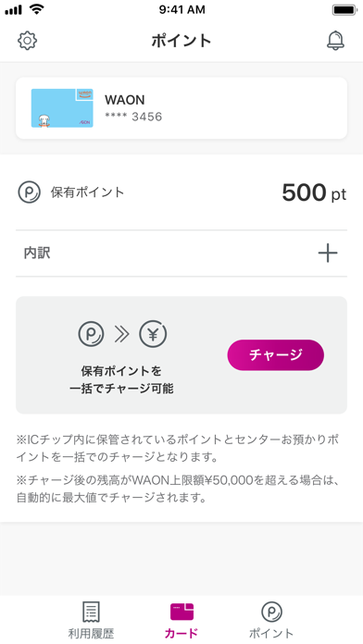
Task: Tap the チャージ button
Action: pos(275,355)
